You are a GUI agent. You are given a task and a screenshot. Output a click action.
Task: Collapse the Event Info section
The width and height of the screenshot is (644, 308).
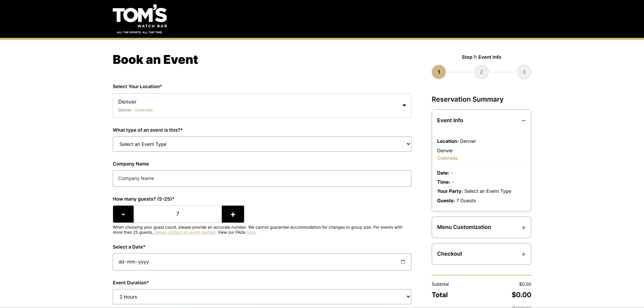click(523, 121)
